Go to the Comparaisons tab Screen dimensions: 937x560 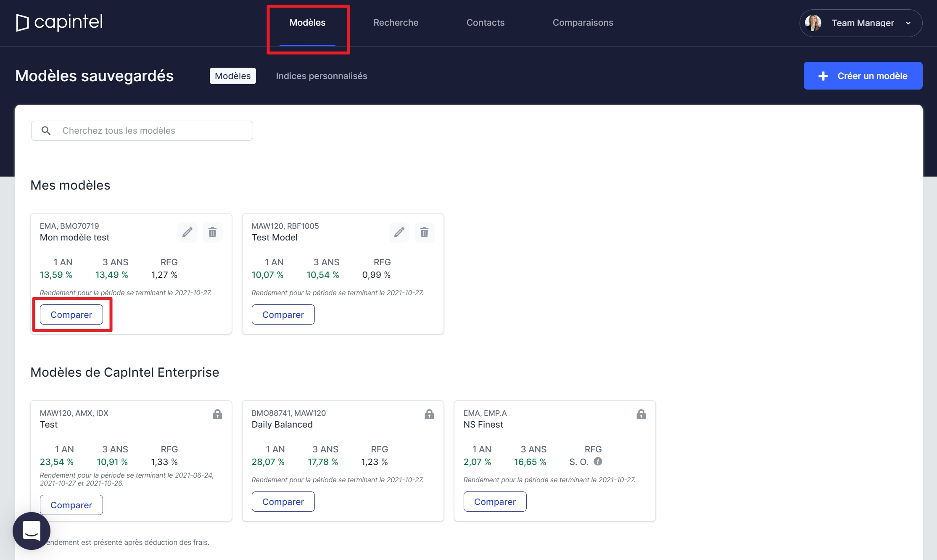pyautogui.click(x=583, y=23)
